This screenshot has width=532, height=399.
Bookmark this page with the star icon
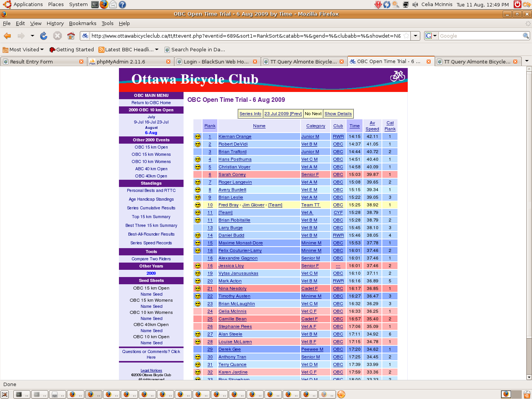click(406, 36)
